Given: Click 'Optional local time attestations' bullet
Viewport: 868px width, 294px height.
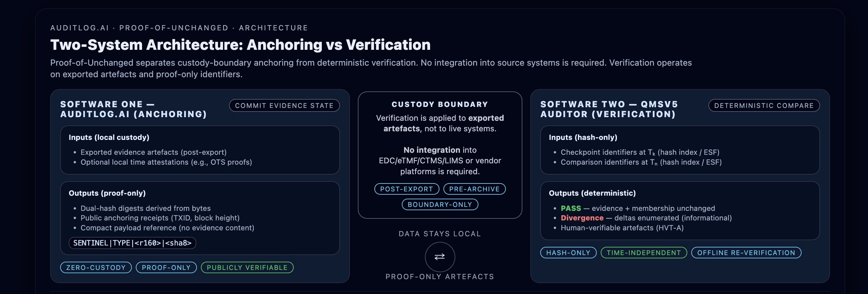Looking at the screenshot, I should point(166,162).
